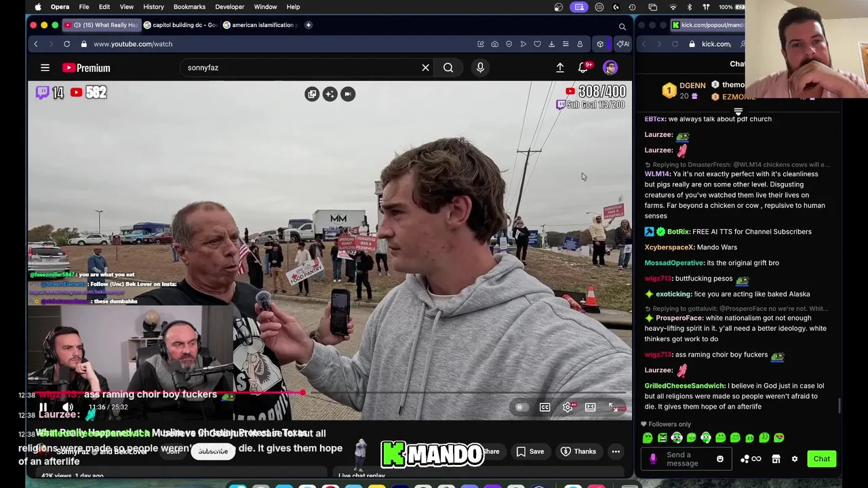The width and height of the screenshot is (868, 488).
Task: Open YouTube notifications bell
Action: pos(583,68)
